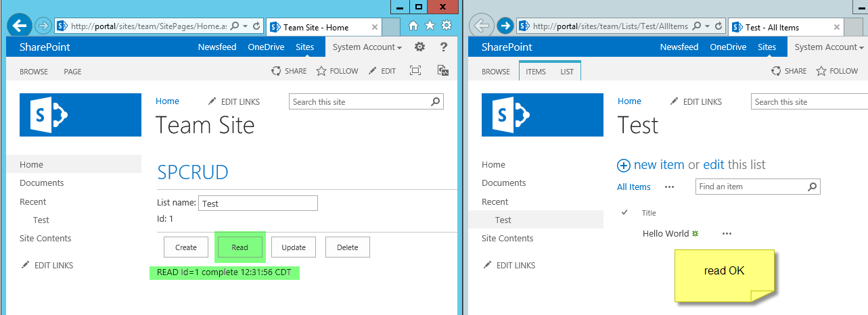
Task: Open OneDrive in the Team Site window
Action: [x=267, y=47]
